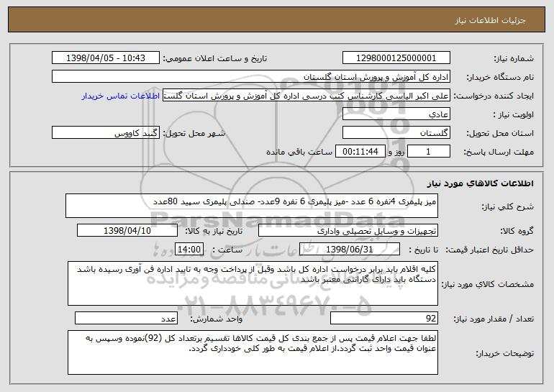554x392 pixels.
Task: Click the price validity date 1398/06/31
Action: (350, 249)
